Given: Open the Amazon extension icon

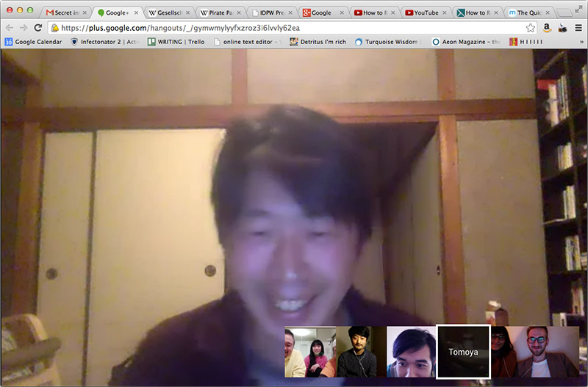Looking at the screenshot, I should point(548,27).
